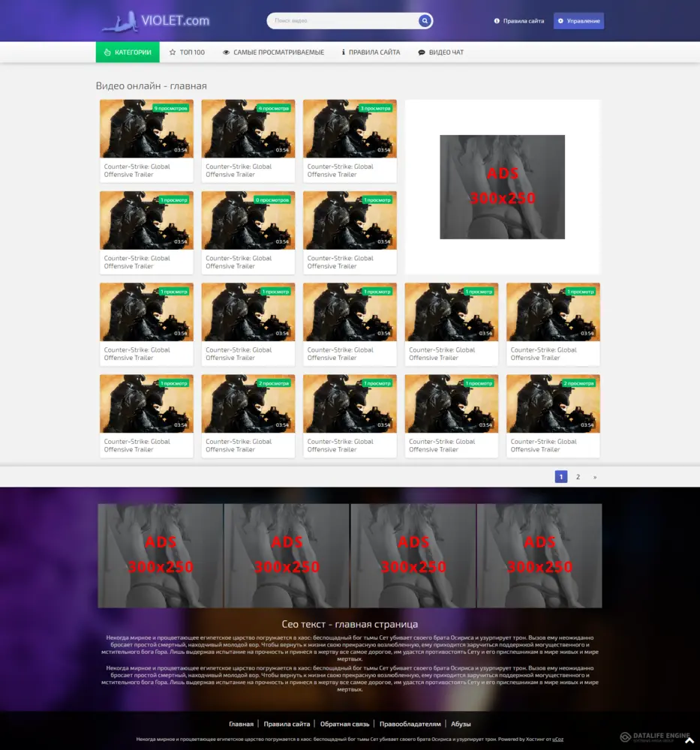Open Обратная связь footer link
The width and height of the screenshot is (700, 750).
click(344, 724)
